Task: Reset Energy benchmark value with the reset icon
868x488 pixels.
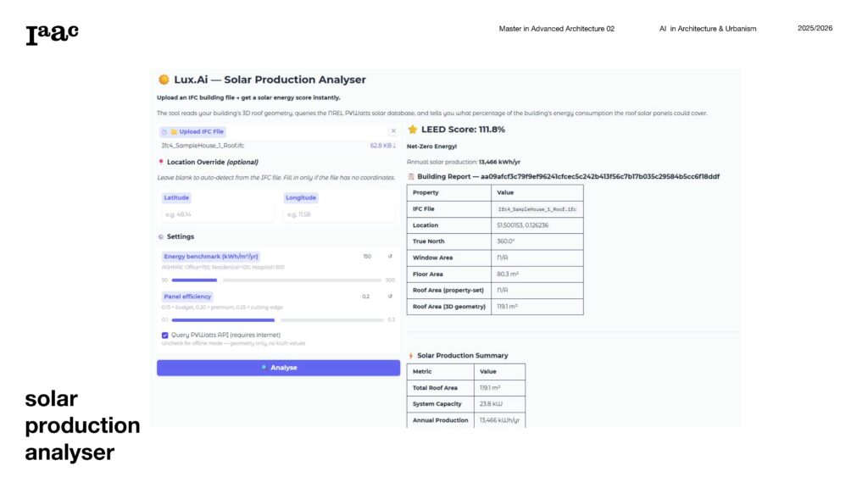Action: coord(390,256)
